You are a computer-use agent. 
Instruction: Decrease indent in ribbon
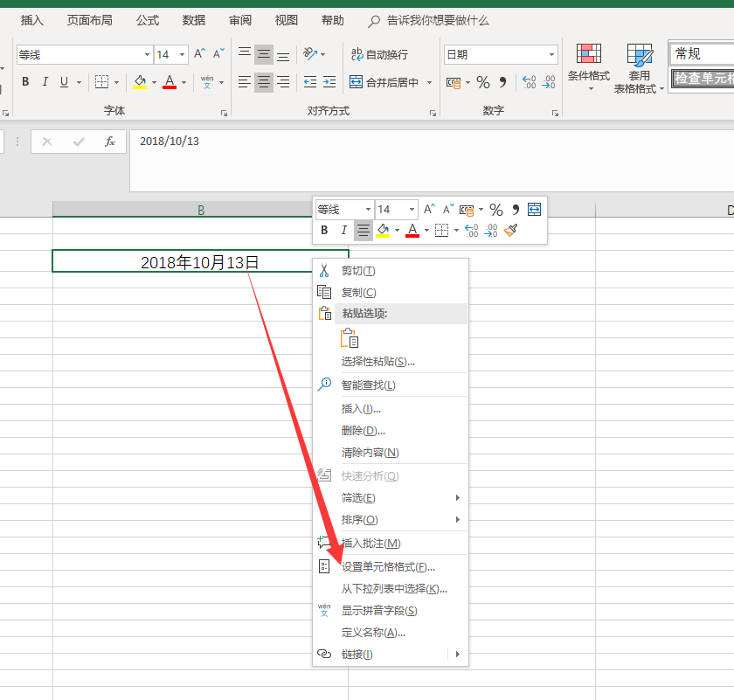pyautogui.click(x=310, y=82)
